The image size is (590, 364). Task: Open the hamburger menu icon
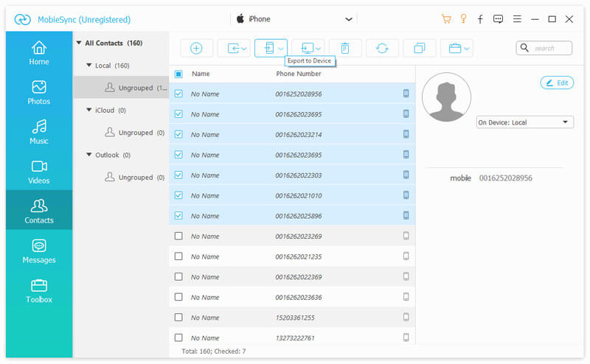[x=517, y=19]
